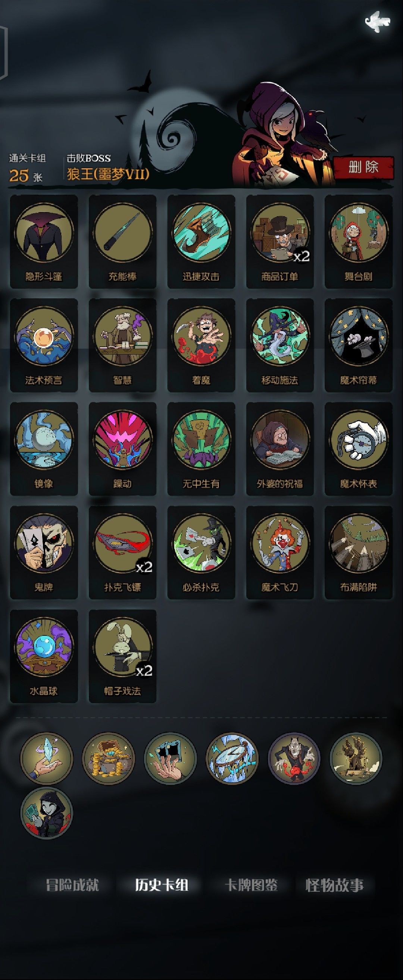Screen dimensions: 403x980
Task: View the 水晶球 card
Action: [44, 656]
